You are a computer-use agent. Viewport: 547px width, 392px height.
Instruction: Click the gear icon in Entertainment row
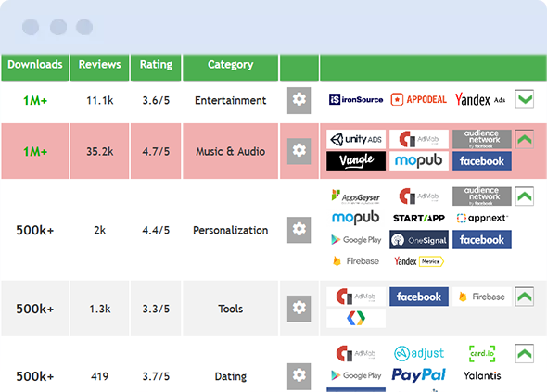click(x=299, y=100)
